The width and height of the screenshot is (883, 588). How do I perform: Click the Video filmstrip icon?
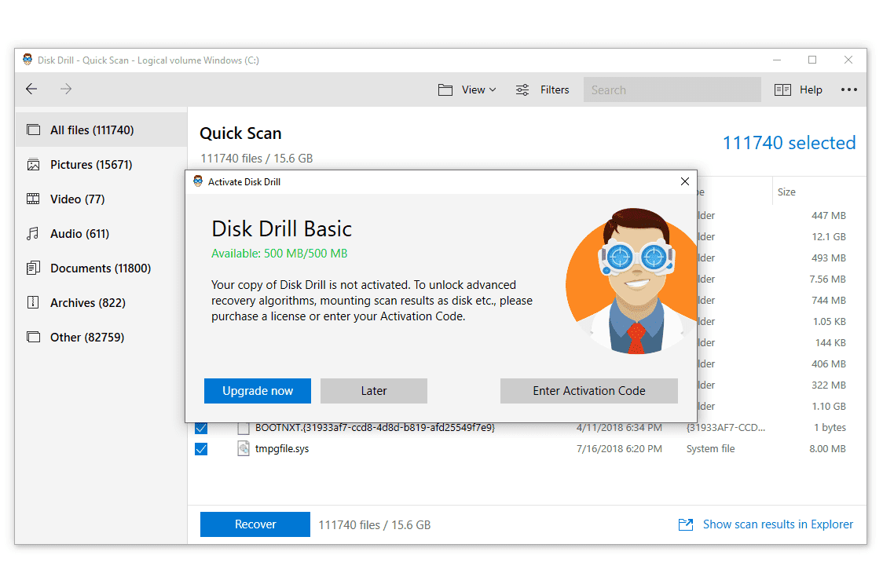click(x=34, y=199)
